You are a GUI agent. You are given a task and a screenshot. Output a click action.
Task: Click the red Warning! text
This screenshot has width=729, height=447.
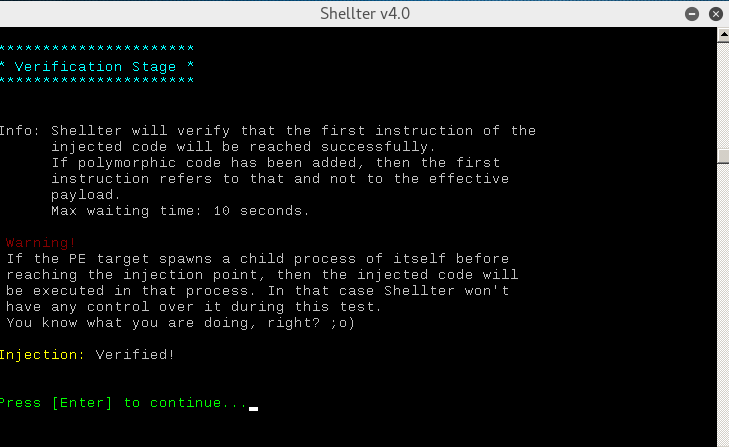tap(40, 243)
